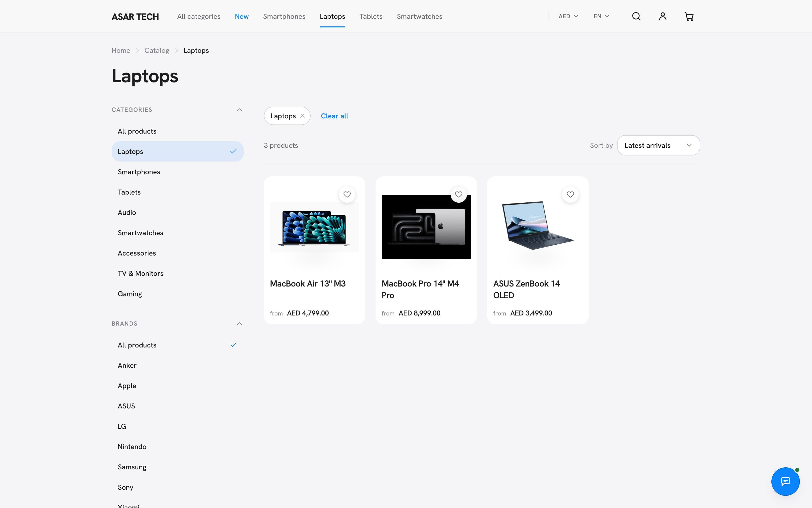The image size is (812, 508).
Task: Filter by the ASUS brand
Action: click(x=178, y=406)
